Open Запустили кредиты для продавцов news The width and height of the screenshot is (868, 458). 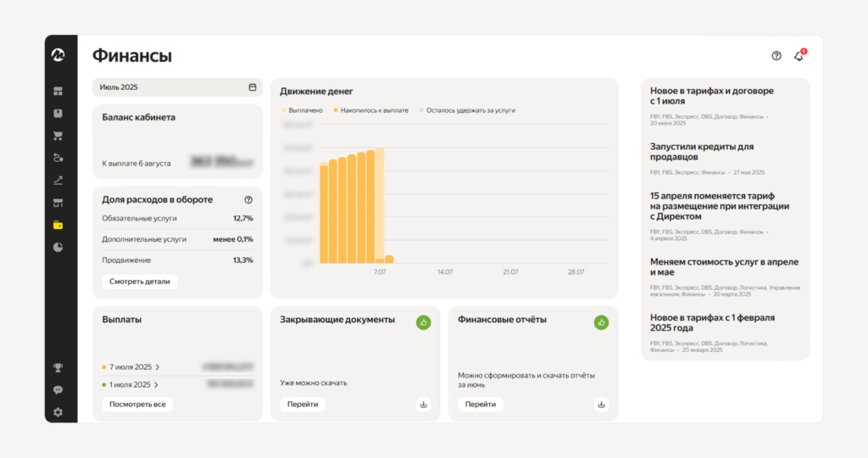pos(702,152)
